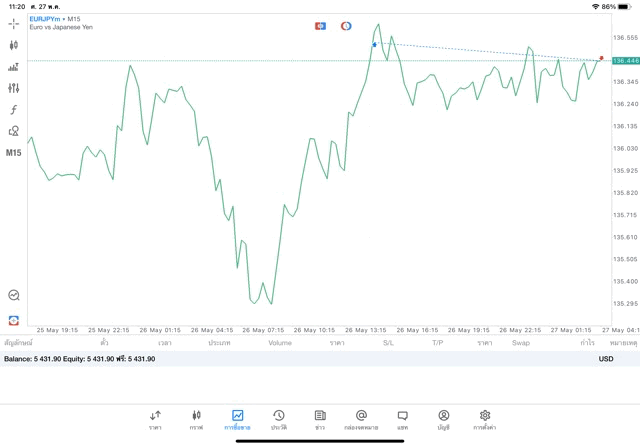
Task: Sort by Volume column header
Action: 280,343
